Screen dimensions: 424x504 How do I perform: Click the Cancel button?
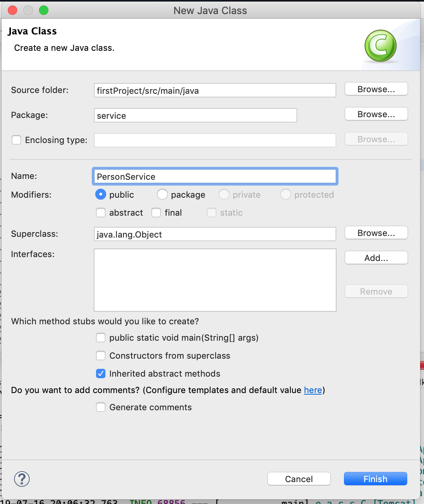click(x=299, y=479)
